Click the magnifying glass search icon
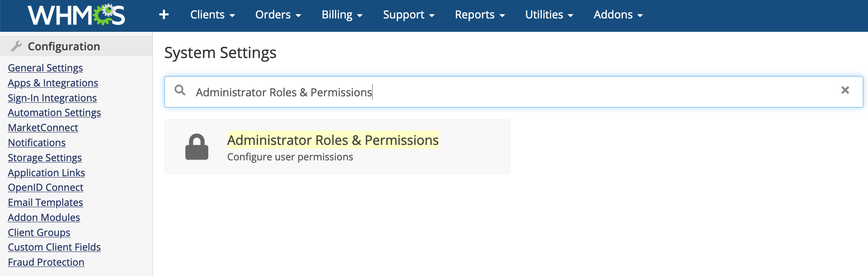The image size is (868, 276). coord(180,90)
